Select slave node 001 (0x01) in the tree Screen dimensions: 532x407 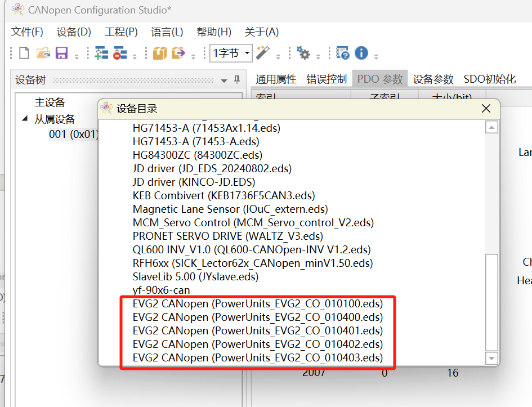pos(73,135)
